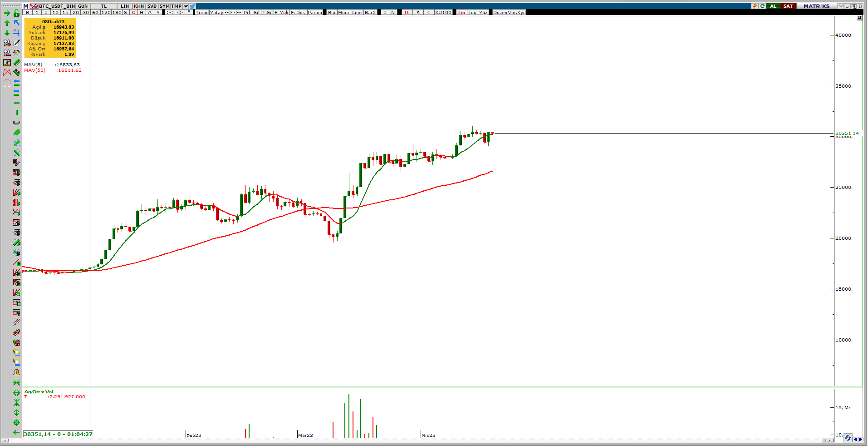Click the blue refresh icon at bottom right

(848, 438)
